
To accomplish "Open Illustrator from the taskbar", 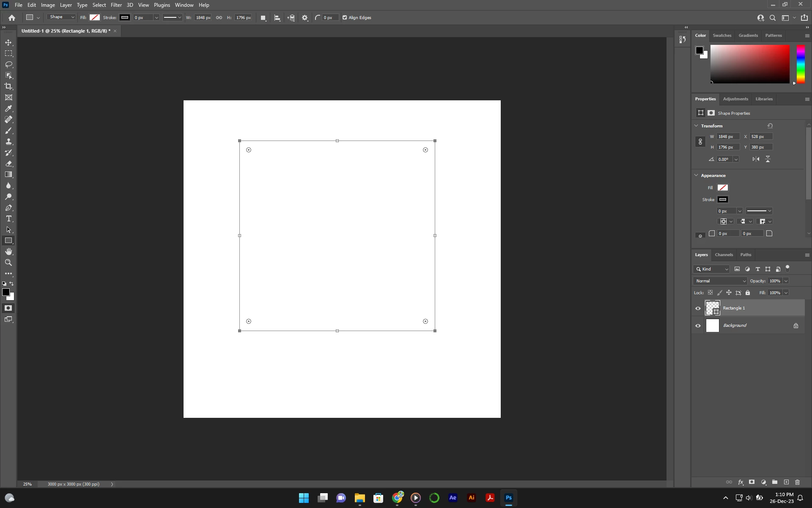I will point(471,498).
